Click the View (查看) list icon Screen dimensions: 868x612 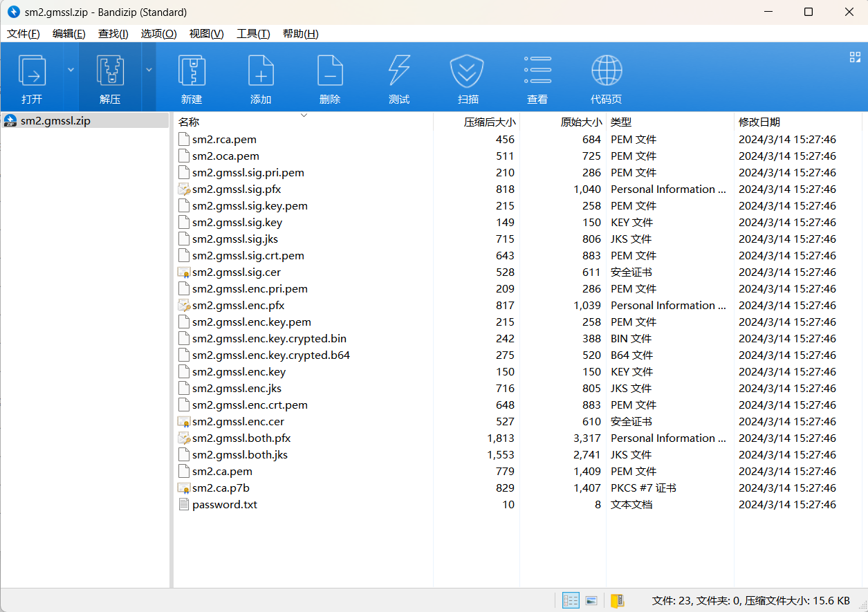click(537, 70)
